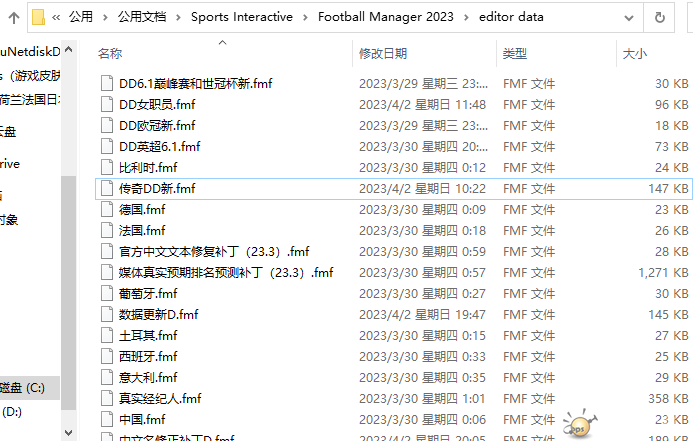
Task: Click navigation pane scrollbar down arrow
Action: coord(69,433)
